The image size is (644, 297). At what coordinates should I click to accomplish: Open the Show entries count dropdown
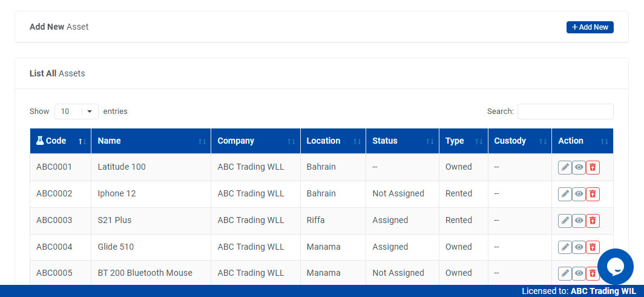tap(76, 112)
